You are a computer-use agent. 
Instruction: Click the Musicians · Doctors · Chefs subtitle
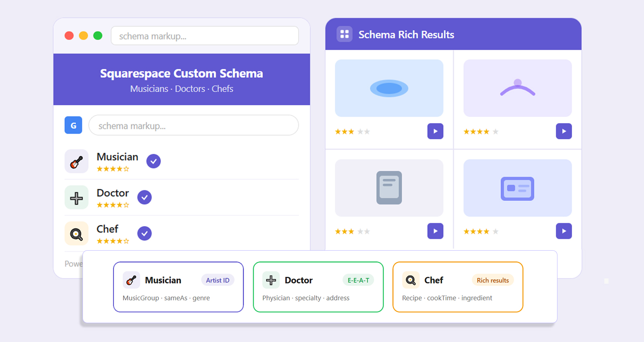(182, 89)
